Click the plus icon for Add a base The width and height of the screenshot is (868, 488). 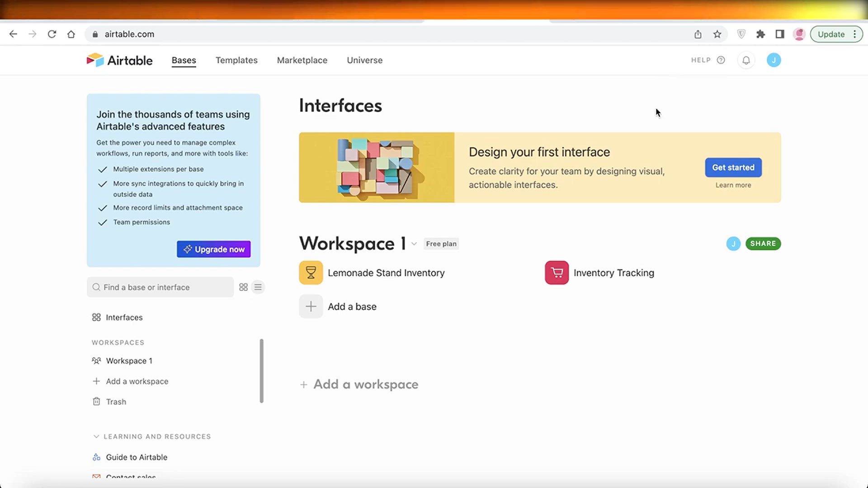(x=311, y=306)
